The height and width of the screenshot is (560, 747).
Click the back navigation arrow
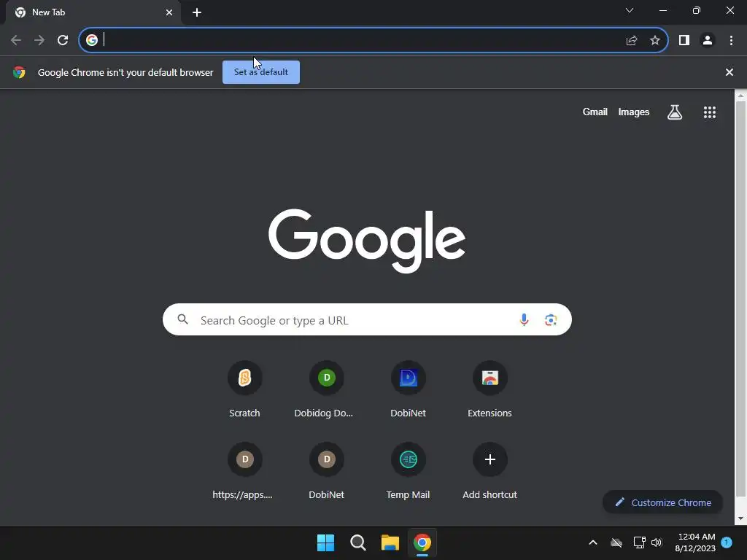click(x=16, y=41)
